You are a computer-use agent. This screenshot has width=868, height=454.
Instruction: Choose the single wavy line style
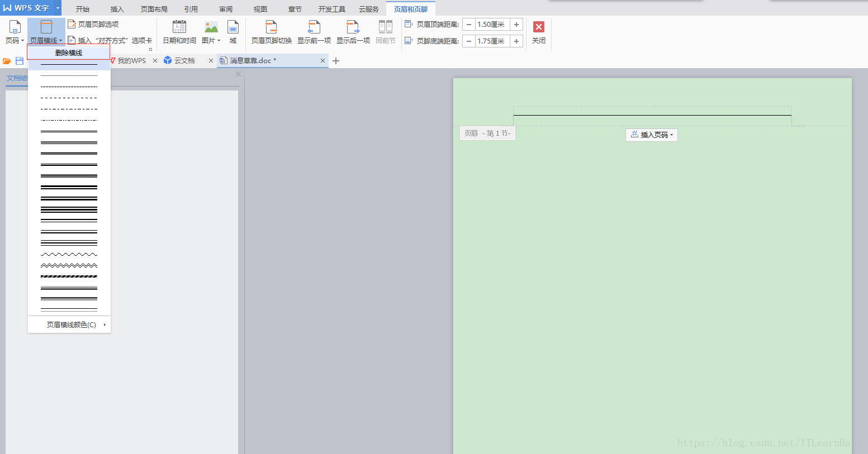[69, 254]
